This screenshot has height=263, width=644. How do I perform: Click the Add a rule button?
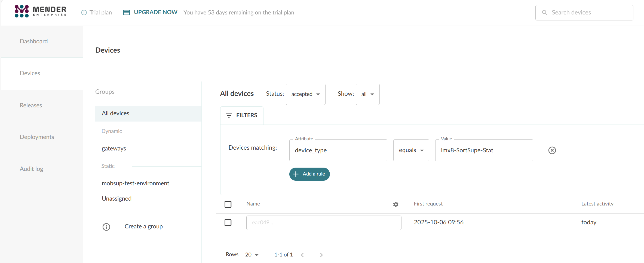coord(309,174)
